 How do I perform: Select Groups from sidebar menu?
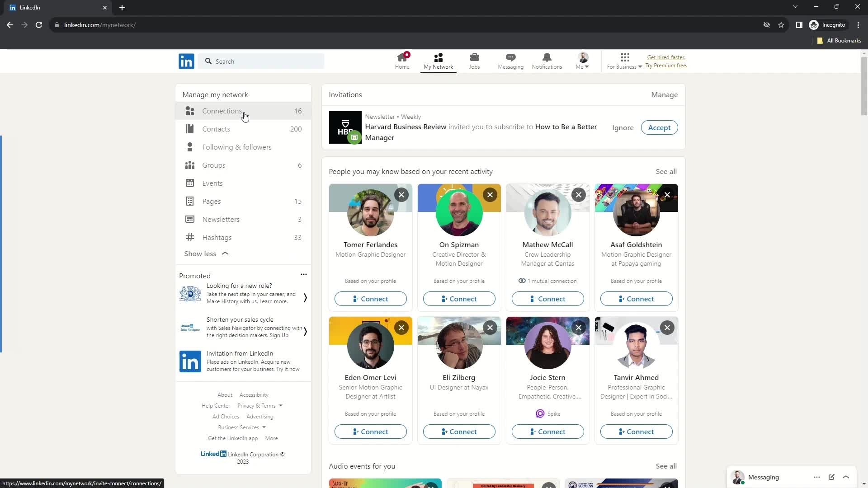tap(214, 165)
